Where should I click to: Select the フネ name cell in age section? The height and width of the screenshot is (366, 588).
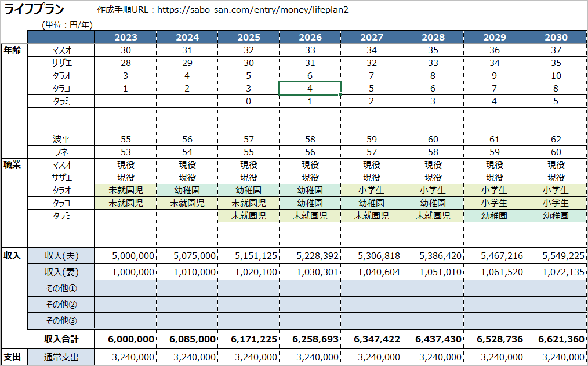61,152
